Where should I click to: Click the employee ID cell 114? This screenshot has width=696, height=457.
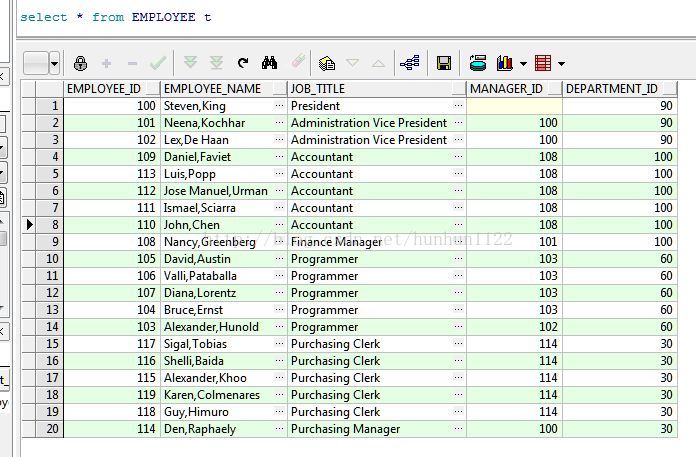click(x=112, y=429)
